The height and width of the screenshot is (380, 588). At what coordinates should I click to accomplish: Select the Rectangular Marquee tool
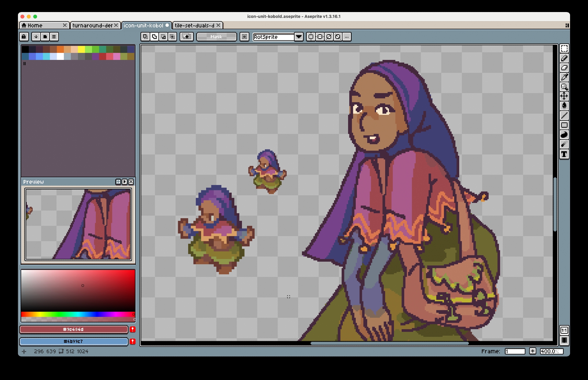coord(564,48)
